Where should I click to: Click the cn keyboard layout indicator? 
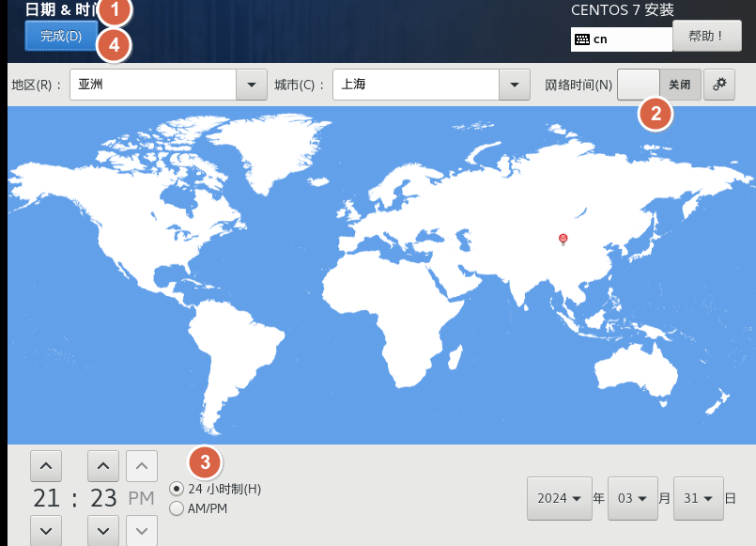pos(622,39)
